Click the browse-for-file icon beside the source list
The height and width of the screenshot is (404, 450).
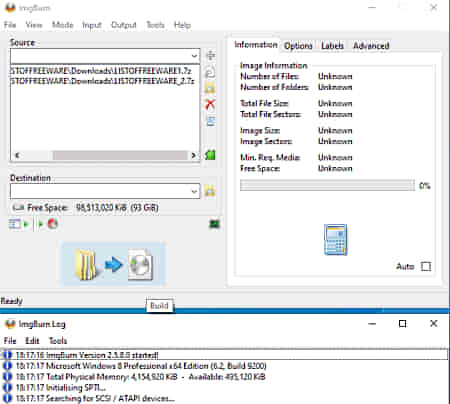click(x=210, y=72)
